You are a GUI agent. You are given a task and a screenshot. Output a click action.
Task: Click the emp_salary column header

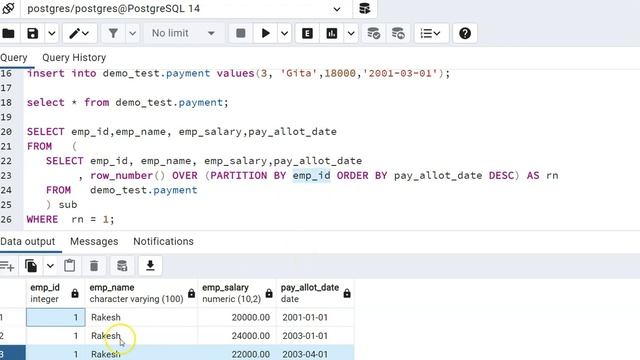pyautogui.click(x=237, y=293)
